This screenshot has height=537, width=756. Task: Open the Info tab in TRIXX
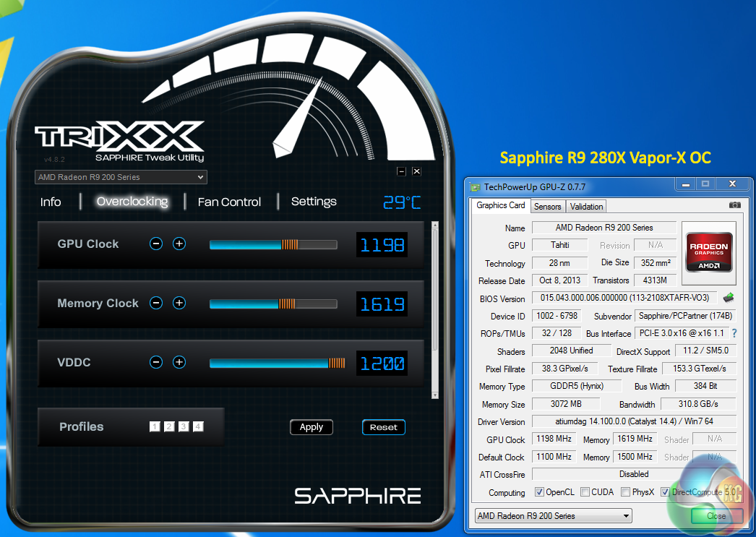(51, 202)
